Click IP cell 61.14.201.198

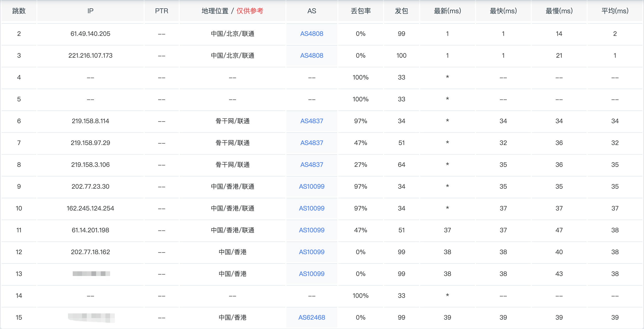click(90, 230)
